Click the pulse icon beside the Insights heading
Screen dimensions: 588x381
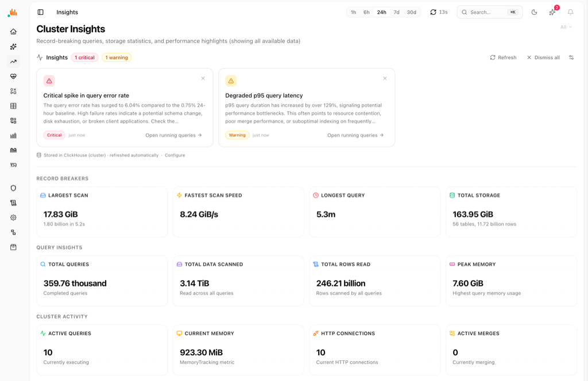tap(40, 57)
